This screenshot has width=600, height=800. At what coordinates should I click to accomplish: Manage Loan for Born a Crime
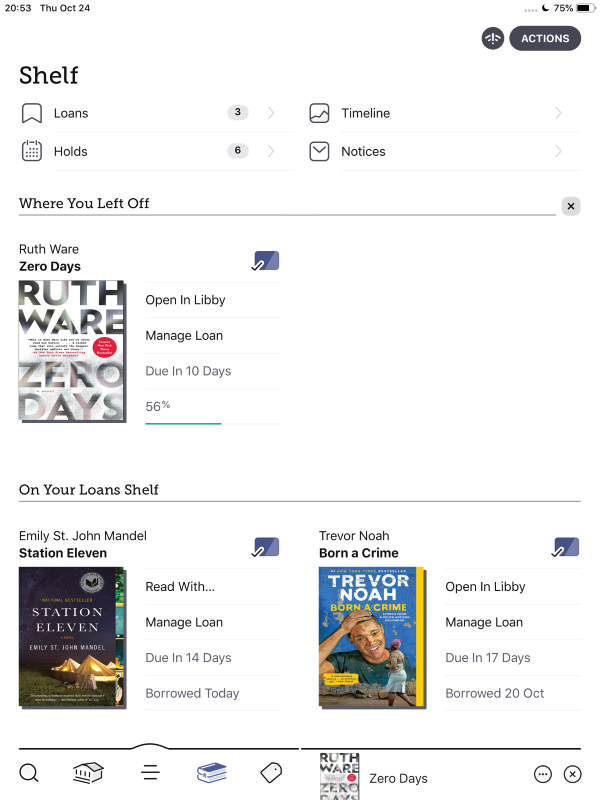tap(484, 622)
